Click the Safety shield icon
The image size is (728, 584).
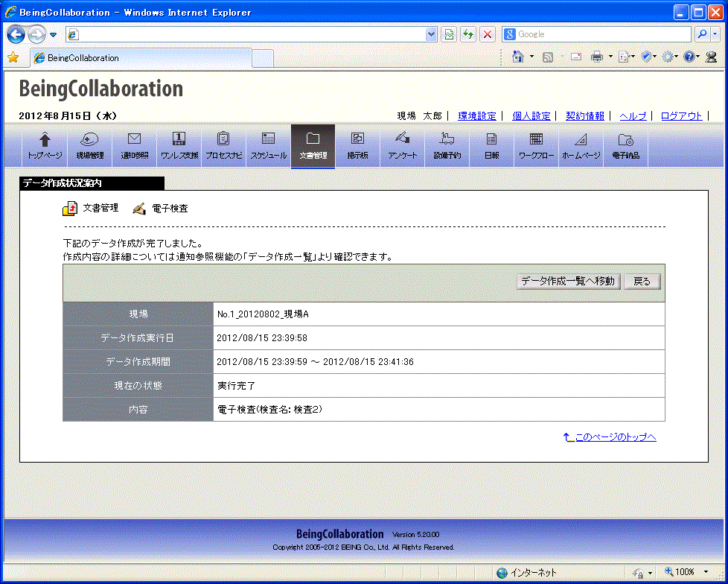646,57
